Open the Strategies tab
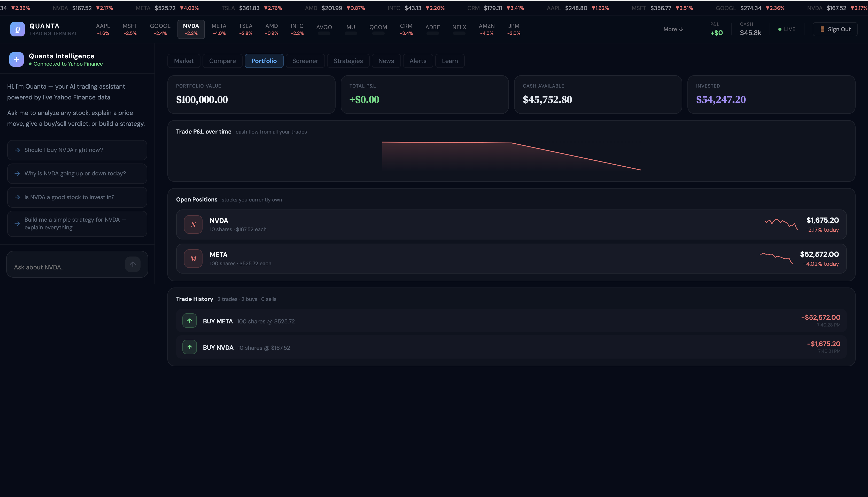 click(348, 61)
